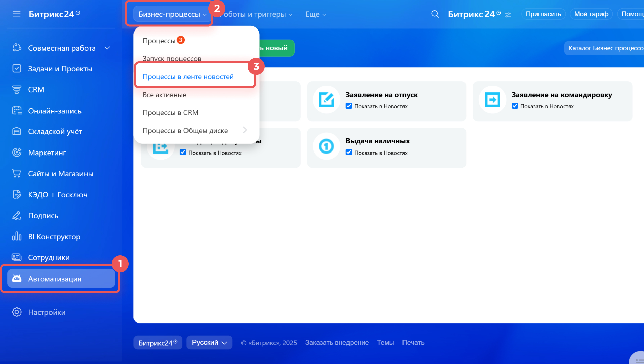Screen dimensions: 644x364
Task: Click the Битрикс24 logo at top left
Action: tap(55, 14)
